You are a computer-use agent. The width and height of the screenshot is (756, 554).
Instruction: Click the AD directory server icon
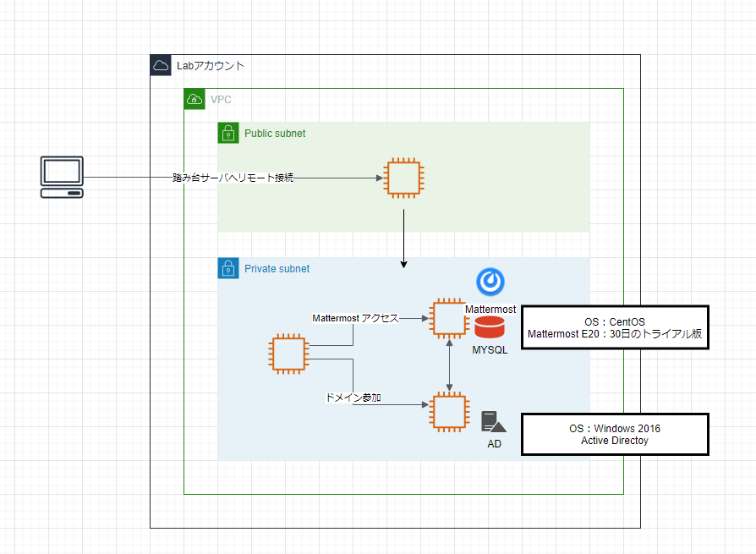[x=494, y=422]
